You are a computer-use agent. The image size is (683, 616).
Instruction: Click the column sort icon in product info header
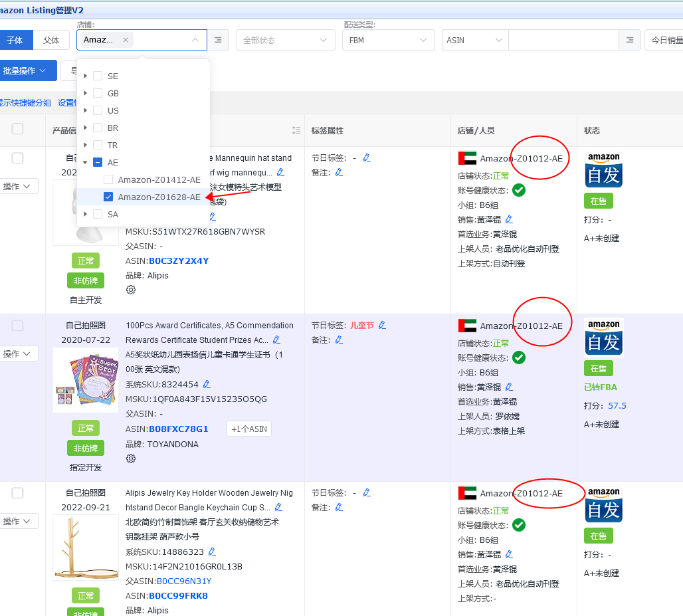point(296,130)
